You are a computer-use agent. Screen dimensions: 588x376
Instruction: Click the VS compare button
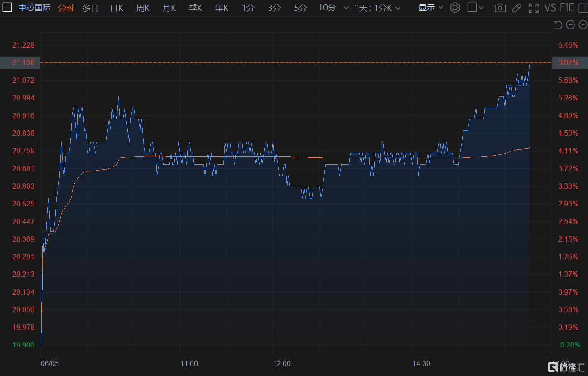tap(550, 8)
